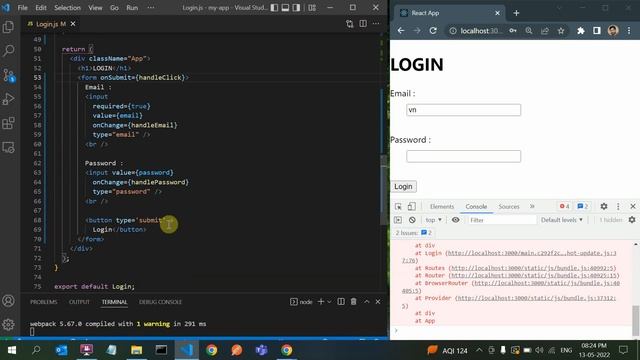Create a live expression with the eye icon
The height and width of the screenshot is (360, 640).
[456, 220]
